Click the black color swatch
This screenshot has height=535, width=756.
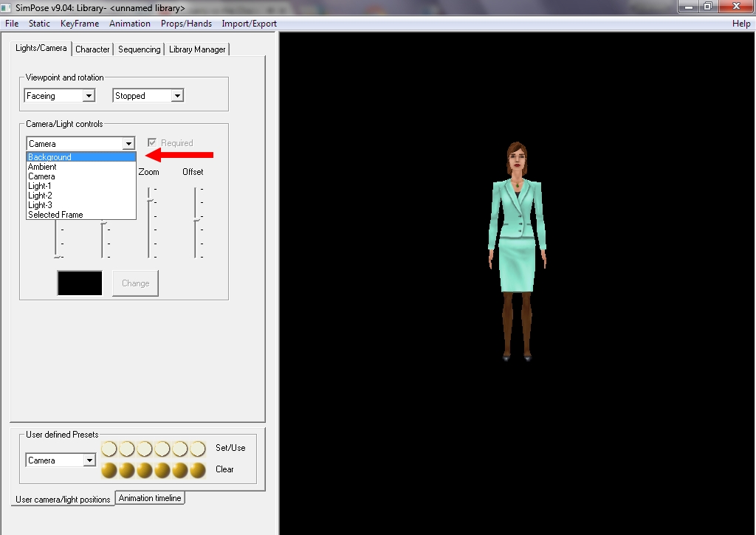click(80, 283)
